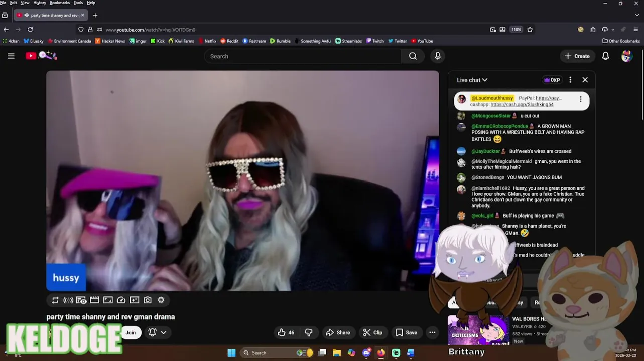This screenshot has width=644, height=361.
Task: Open Live chat options three-dot menu
Action: coord(570,80)
